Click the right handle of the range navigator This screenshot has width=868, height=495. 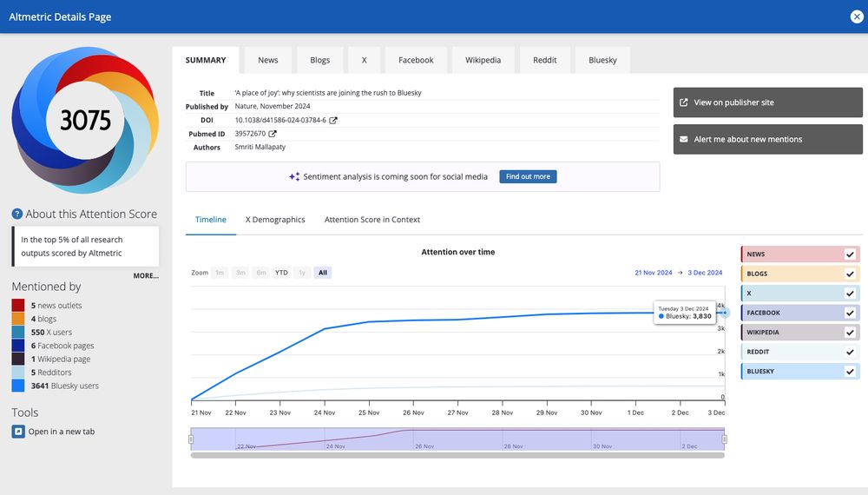pos(725,439)
